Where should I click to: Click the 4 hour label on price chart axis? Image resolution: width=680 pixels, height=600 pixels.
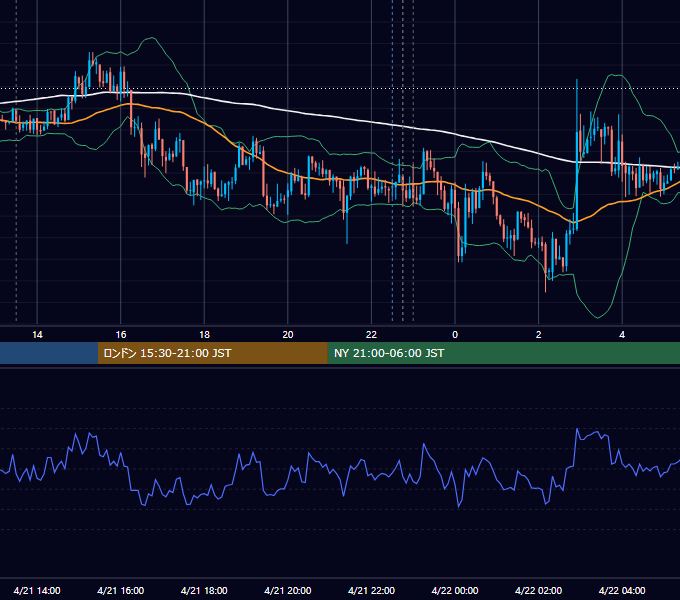[x=622, y=335]
